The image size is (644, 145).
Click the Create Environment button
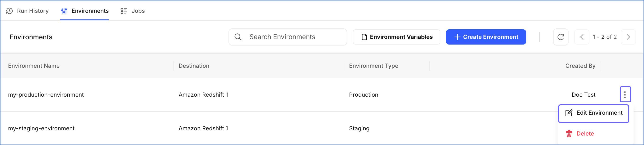(486, 37)
